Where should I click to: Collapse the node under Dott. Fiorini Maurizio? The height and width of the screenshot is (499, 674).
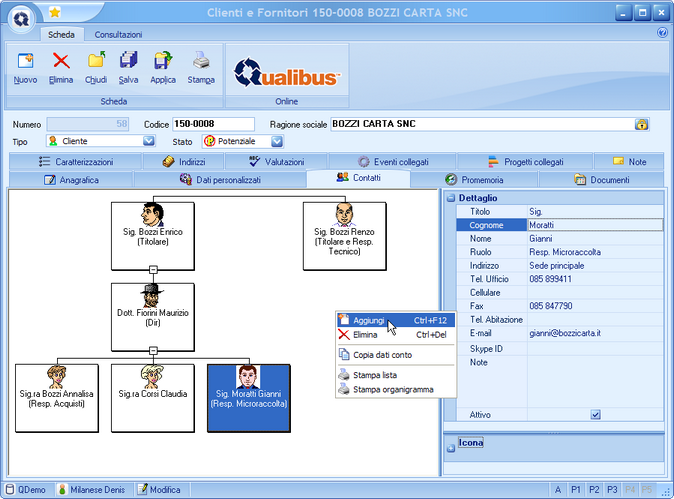(152, 350)
